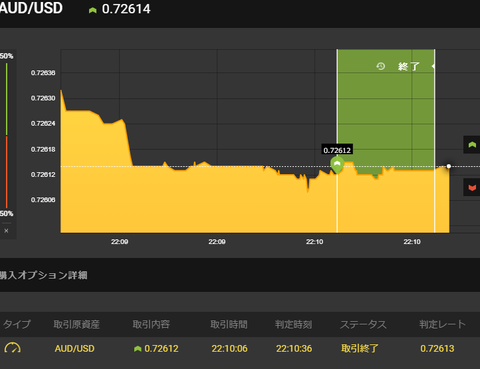The height and width of the screenshot is (369, 480).
Task: Click the green up arrow beside 0.72614
Action: (x=93, y=10)
